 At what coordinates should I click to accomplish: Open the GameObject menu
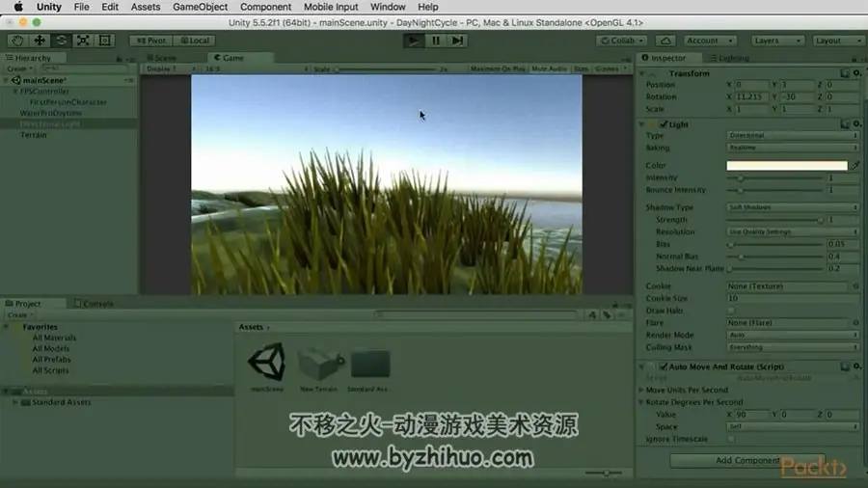tap(200, 7)
